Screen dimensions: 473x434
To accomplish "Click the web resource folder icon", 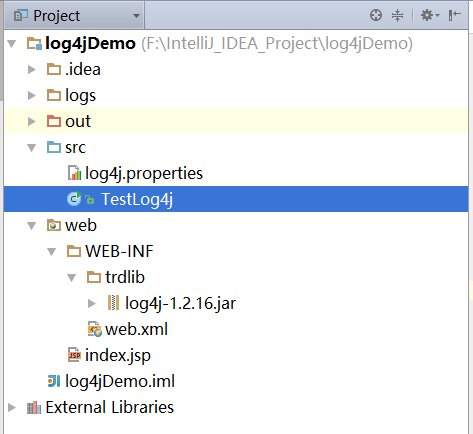I will (54, 225).
